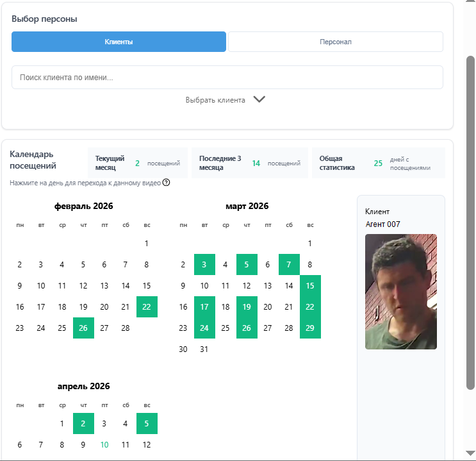Expand the Выбрать клиента chevron

[259, 99]
